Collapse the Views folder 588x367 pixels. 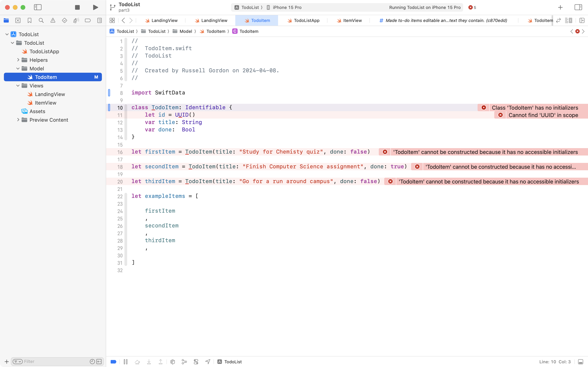pyautogui.click(x=18, y=86)
